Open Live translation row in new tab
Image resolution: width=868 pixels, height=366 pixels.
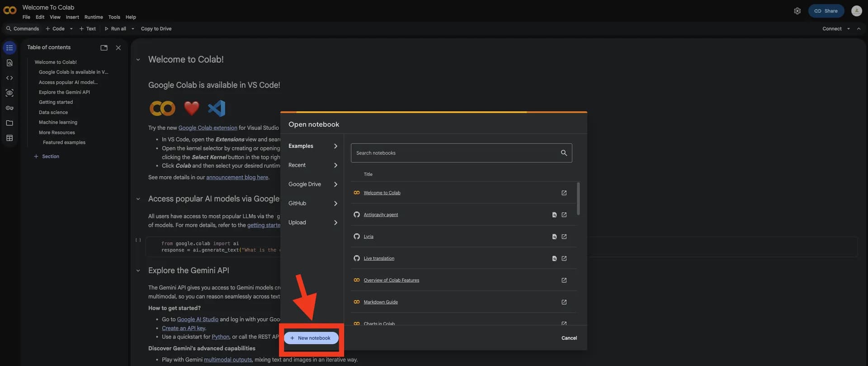(x=564, y=258)
